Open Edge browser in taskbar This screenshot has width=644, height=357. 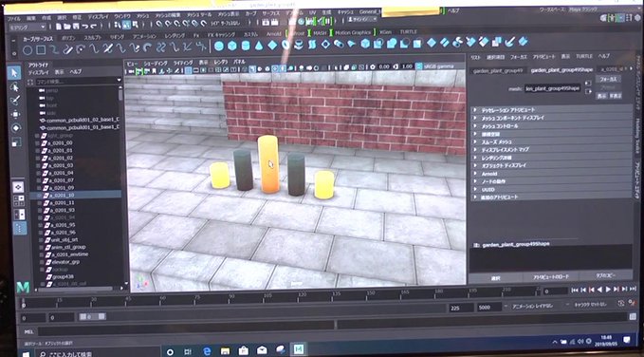[207, 351]
